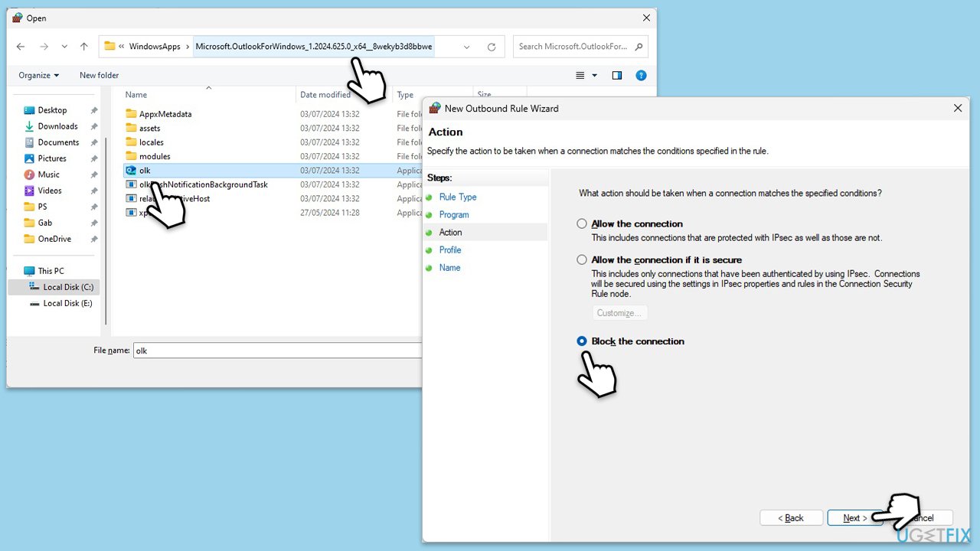Screen dimensions: 980x551
Task: Choose Allow the connection
Action: click(583, 223)
